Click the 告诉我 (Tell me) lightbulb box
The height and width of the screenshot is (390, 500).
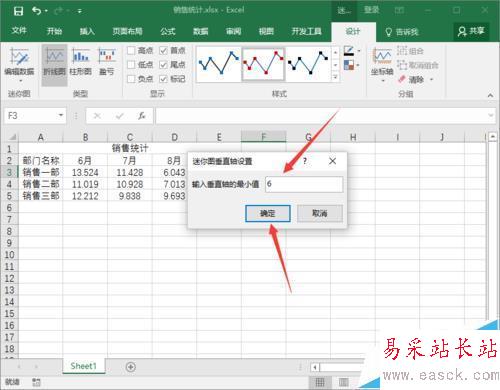pyautogui.click(x=402, y=32)
